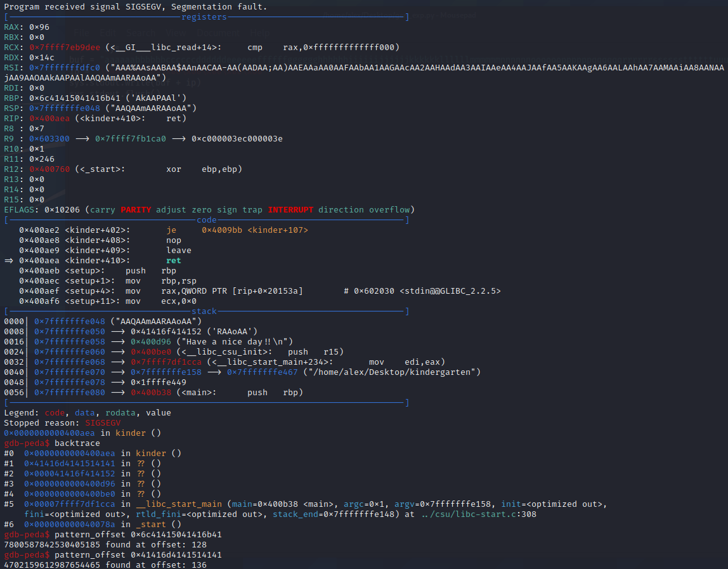Select RCX address 0x7ffff7eb9dee

[x=65, y=48]
